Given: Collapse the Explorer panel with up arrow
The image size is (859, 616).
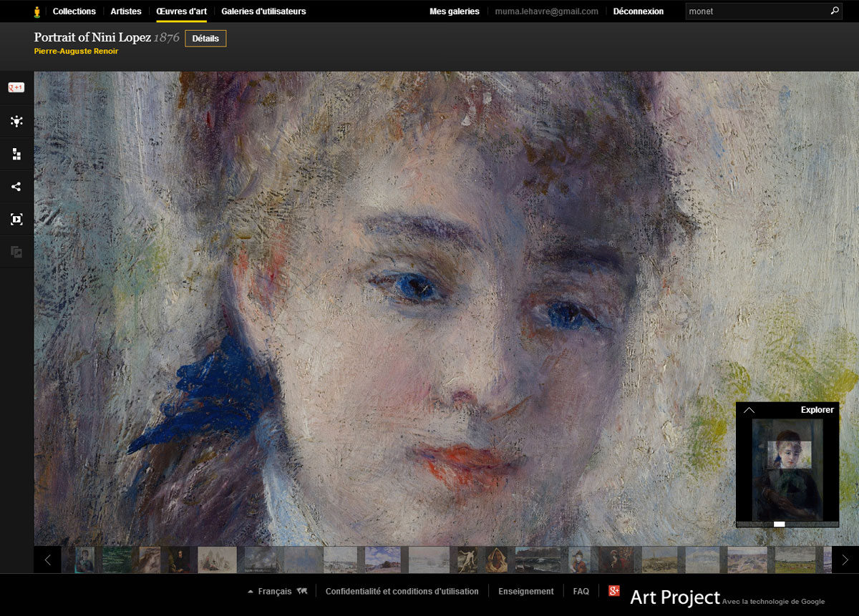Looking at the screenshot, I should [749, 410].
